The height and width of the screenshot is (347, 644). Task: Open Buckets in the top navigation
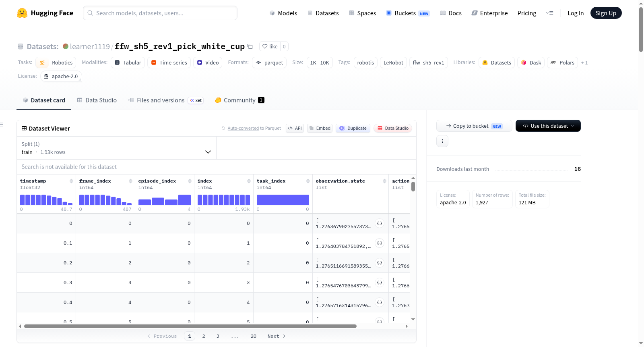point(408,13)
